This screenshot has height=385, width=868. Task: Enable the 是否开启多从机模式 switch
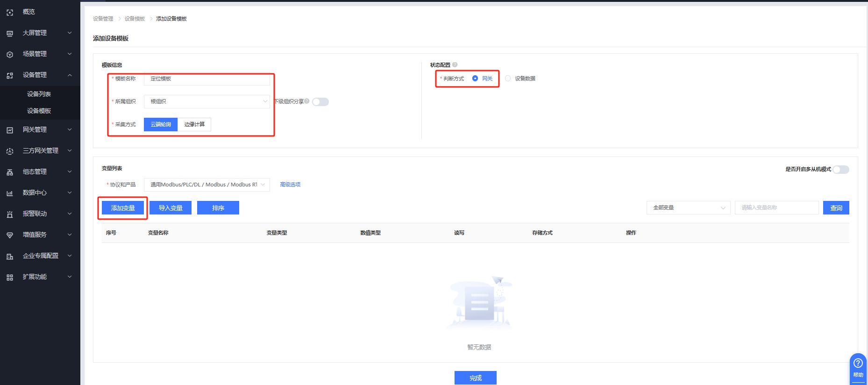840,170
